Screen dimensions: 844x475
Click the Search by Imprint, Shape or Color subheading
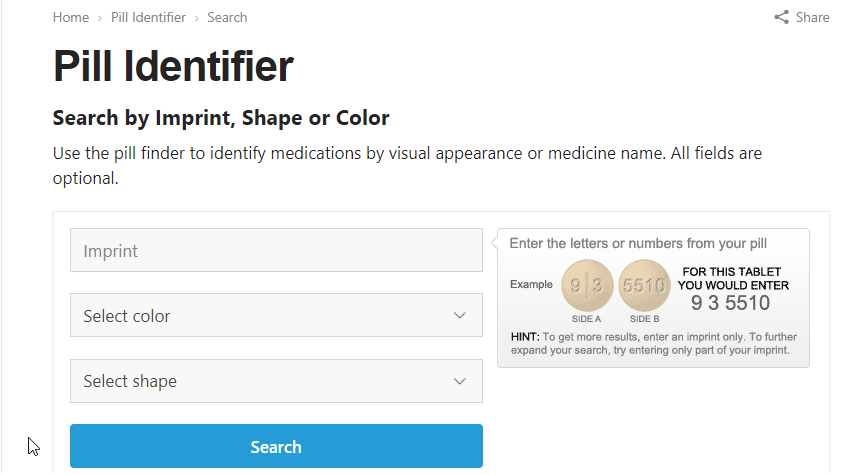point(221,118)
